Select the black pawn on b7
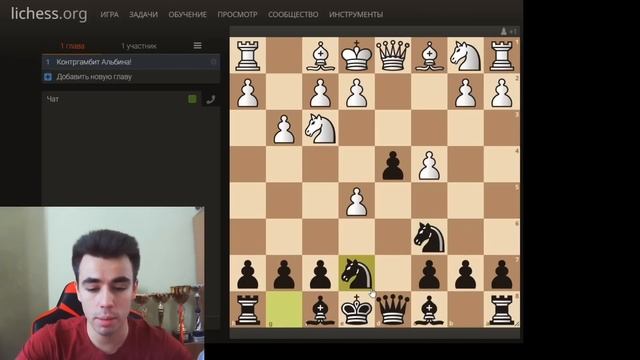This screenshot has height=360, width=640. point(465,273)
